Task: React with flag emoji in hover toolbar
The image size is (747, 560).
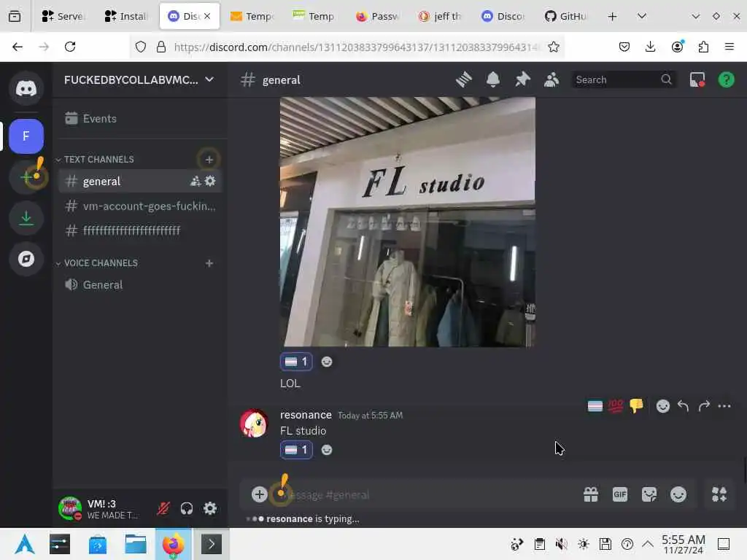Action: point(595,406)
